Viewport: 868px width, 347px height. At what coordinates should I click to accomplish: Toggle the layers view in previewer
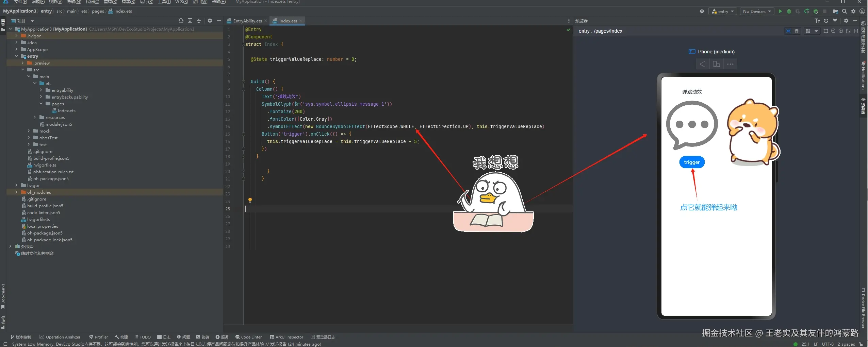(797, 31)
